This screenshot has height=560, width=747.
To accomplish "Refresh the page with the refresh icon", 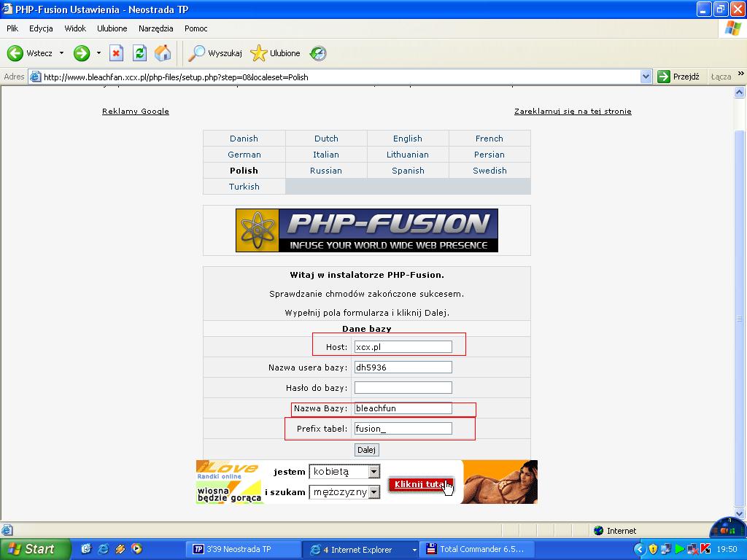I will [139, 53].
